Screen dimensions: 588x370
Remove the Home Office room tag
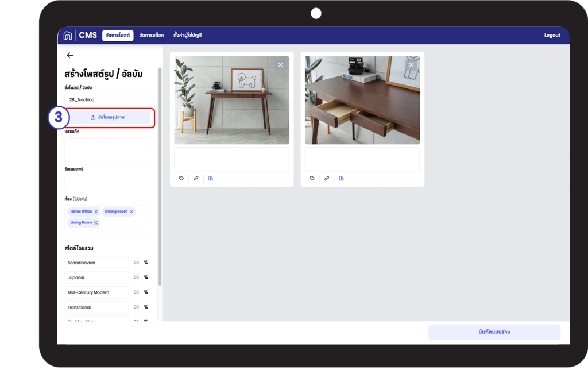pyautogui.click(x=96, y=211)
